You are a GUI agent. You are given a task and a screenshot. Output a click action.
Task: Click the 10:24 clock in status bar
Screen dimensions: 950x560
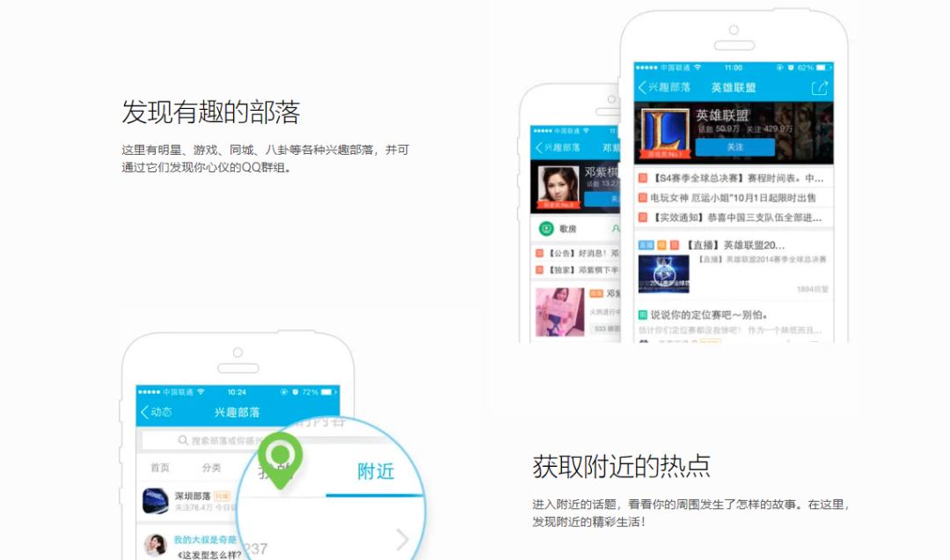pos(237,392)
